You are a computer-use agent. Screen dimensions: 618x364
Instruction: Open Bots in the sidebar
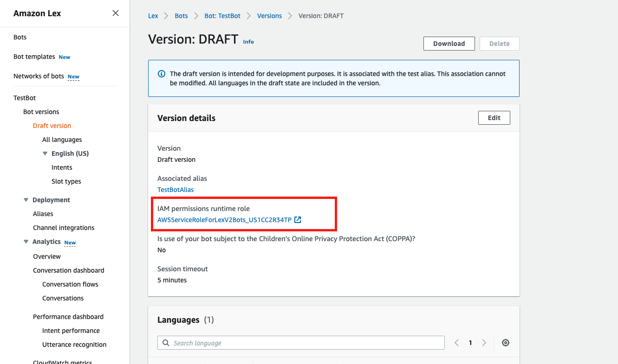pyautogui.click(x=20, y=37)
